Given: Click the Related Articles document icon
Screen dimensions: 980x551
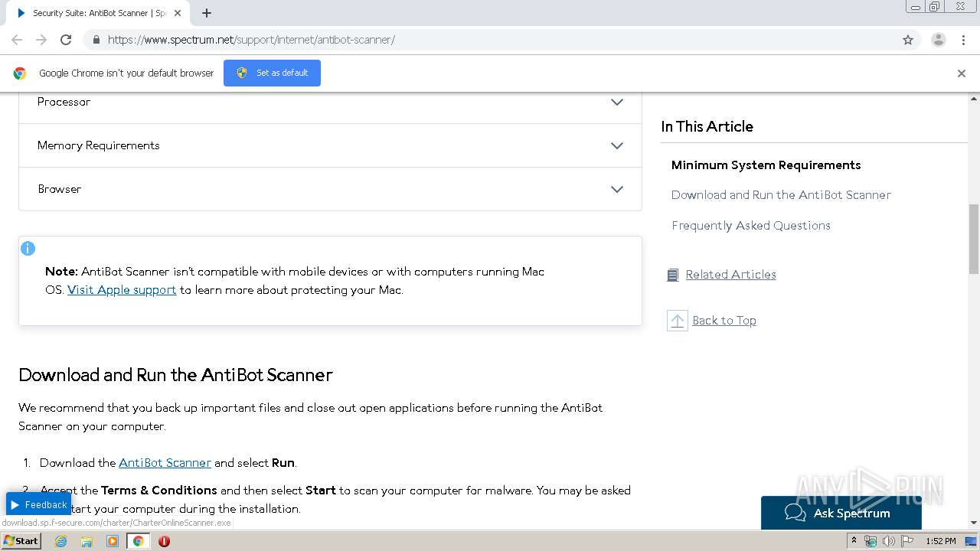Looking at the screenshot, I should 672,275.
